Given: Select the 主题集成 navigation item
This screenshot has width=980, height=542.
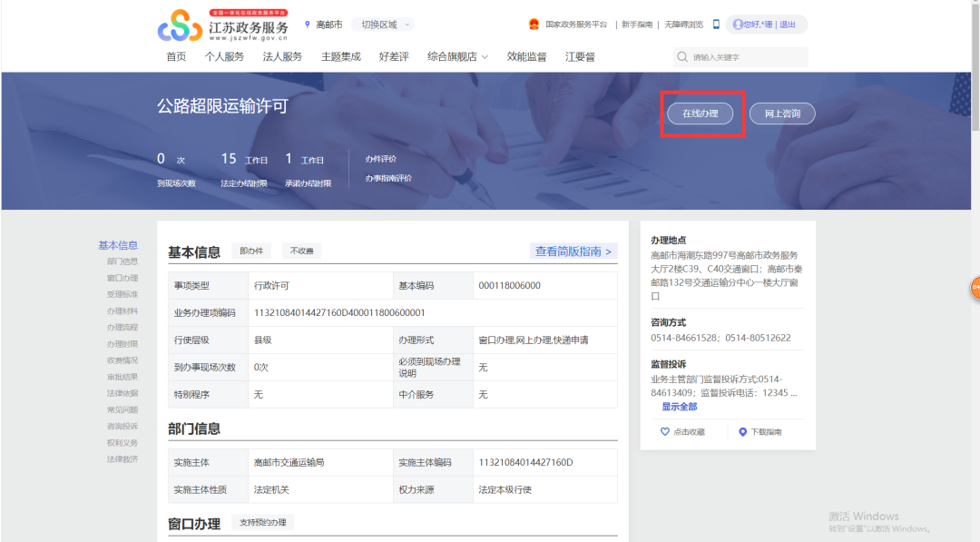Looking at the screenshot, I should click(341, 55).
